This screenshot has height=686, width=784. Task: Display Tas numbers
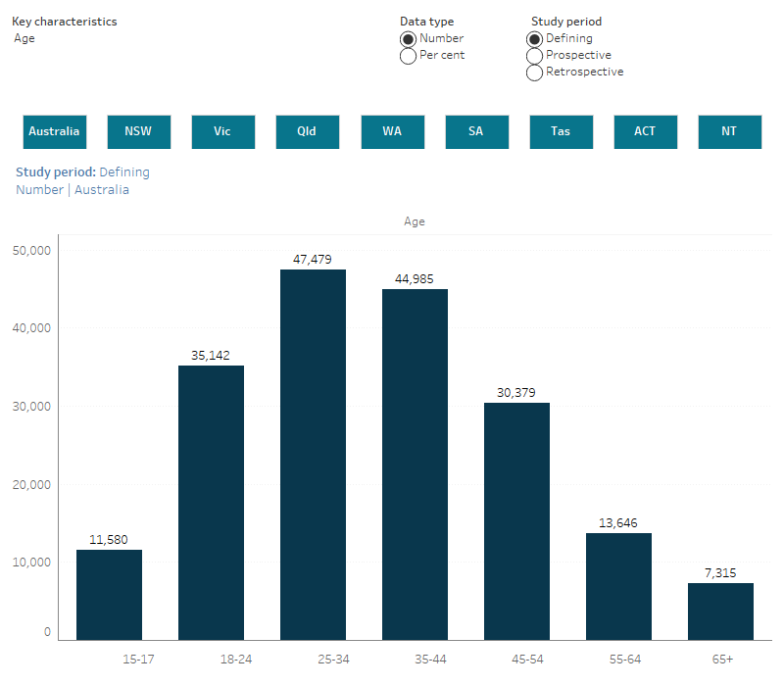point(561,131)
